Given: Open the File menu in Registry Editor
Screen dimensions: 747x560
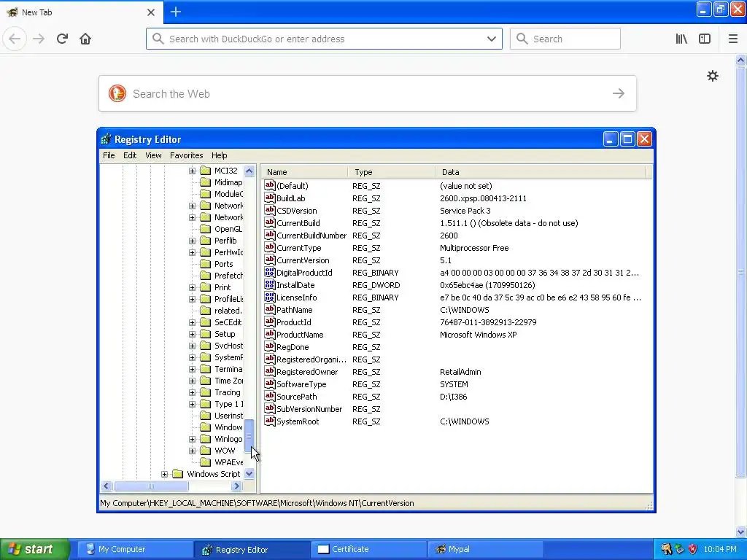Looking at the screenshot, I should tap(109, 155).
